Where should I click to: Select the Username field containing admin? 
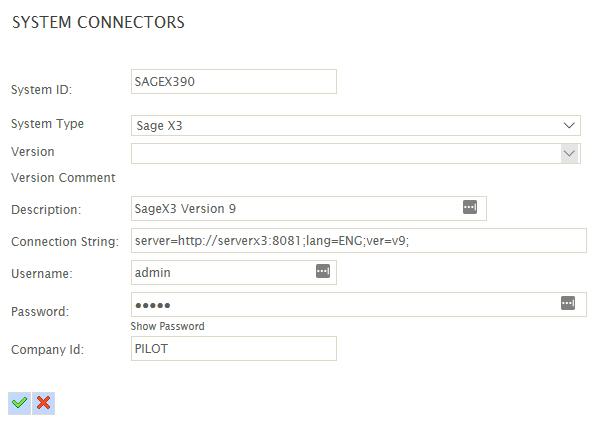(x=222, y=271)
